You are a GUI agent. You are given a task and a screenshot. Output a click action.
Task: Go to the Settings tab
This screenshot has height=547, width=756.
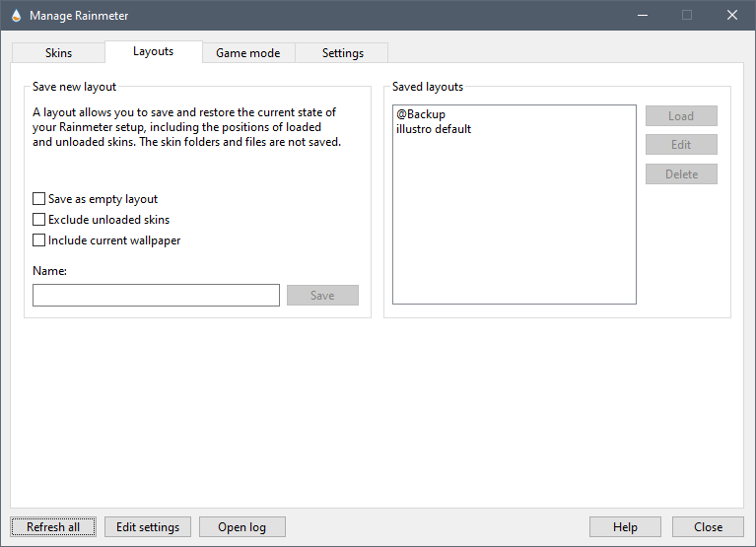tap(342, 52)
